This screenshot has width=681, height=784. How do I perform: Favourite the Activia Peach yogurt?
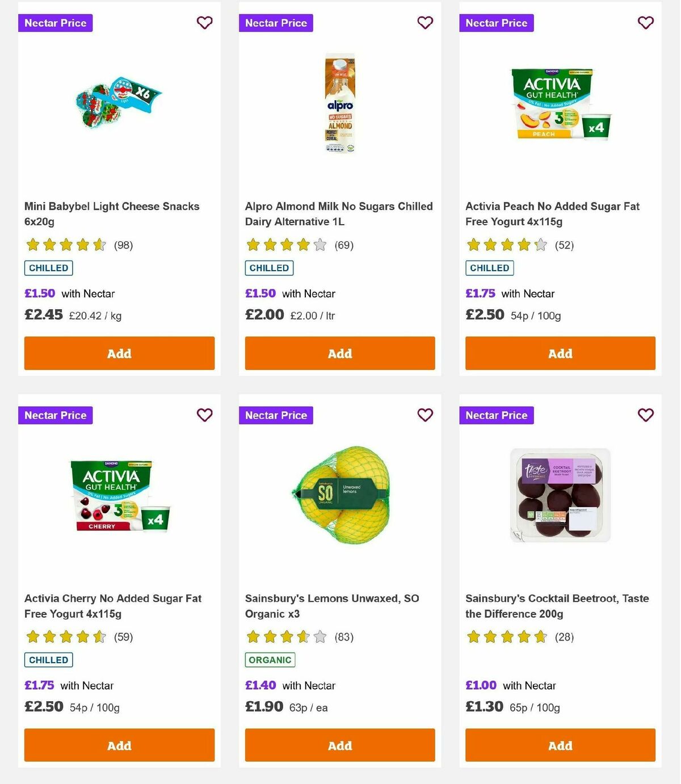click(x=645, y=23)
